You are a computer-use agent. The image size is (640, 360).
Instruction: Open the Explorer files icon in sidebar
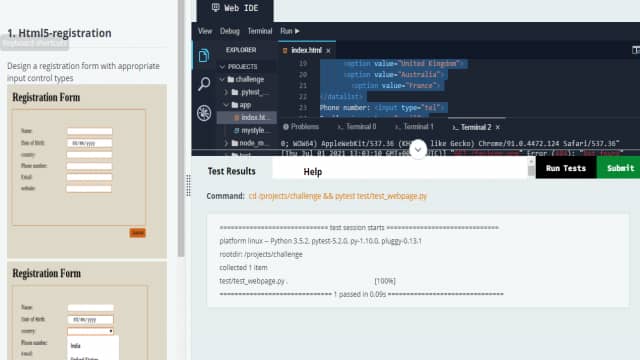(204, 56)
